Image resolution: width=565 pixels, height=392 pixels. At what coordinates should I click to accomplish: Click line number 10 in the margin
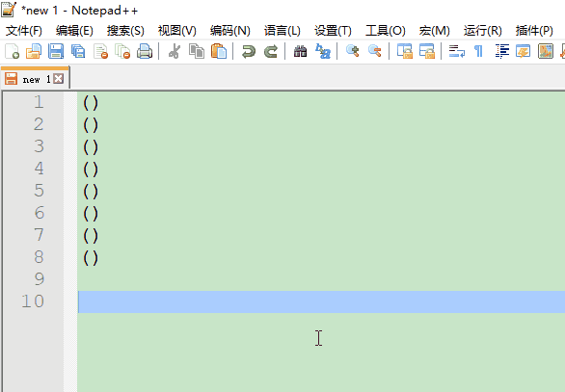pos(33,301)
